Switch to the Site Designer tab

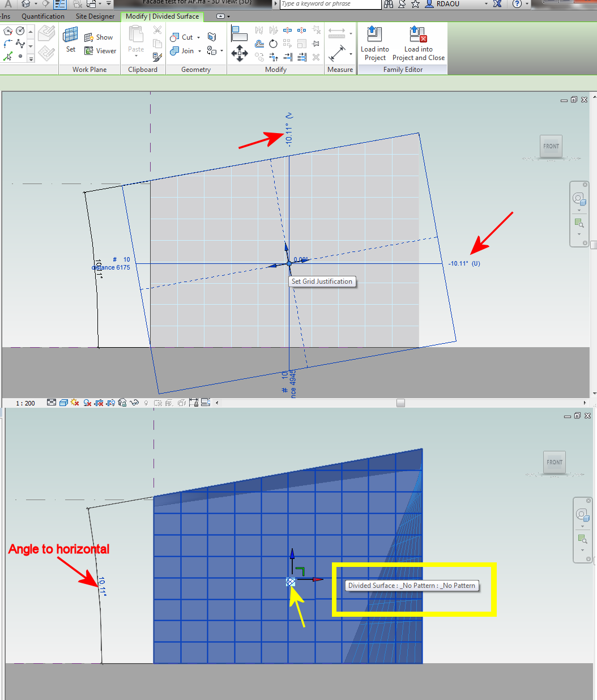coord(95,16)
